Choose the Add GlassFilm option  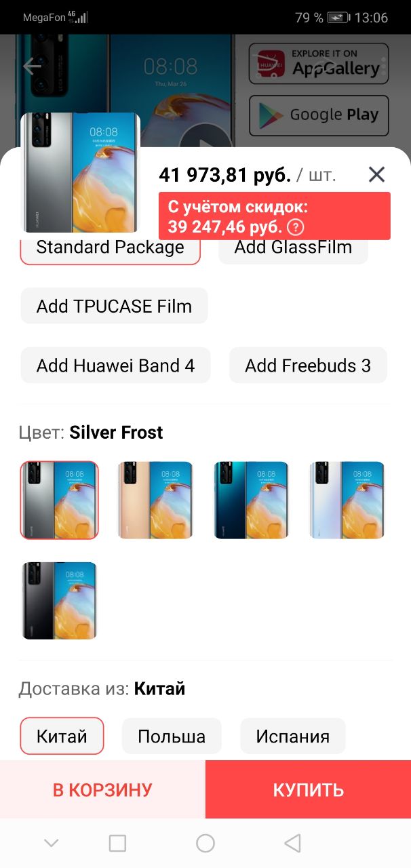(x=293, y=248)
